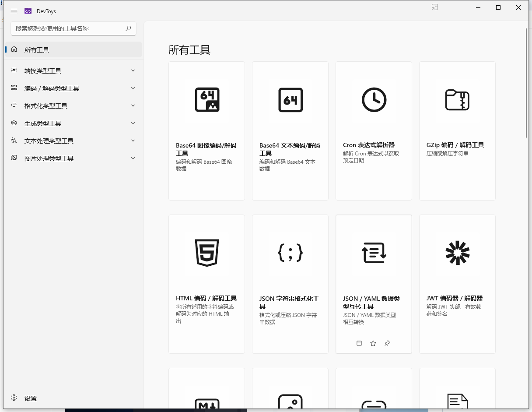Open the GZip 编码/解码工具 icon
The height and width of the screenshot is (412, 532).
click(x=457, y=100)
